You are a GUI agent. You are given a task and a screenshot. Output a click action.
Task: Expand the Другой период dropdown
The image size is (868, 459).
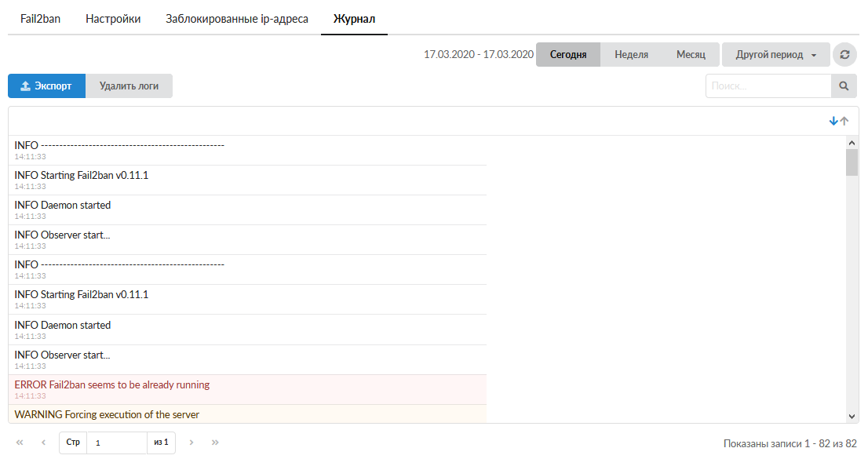pos(775,55)
